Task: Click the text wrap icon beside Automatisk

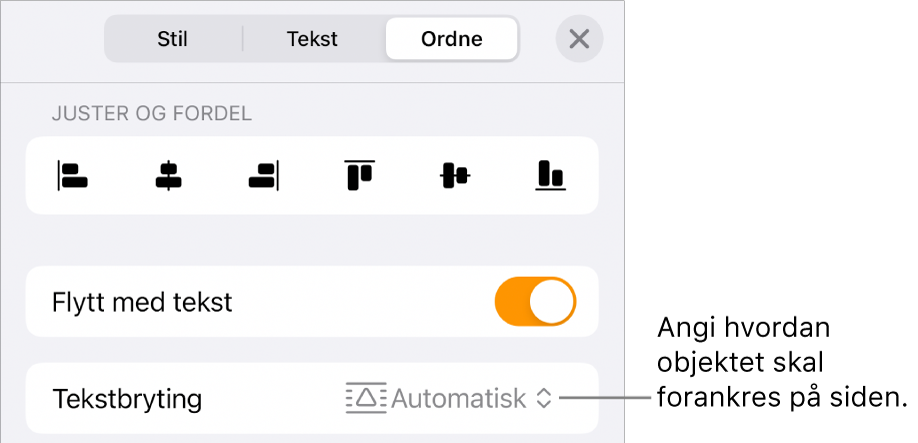Action: (366, 398)
